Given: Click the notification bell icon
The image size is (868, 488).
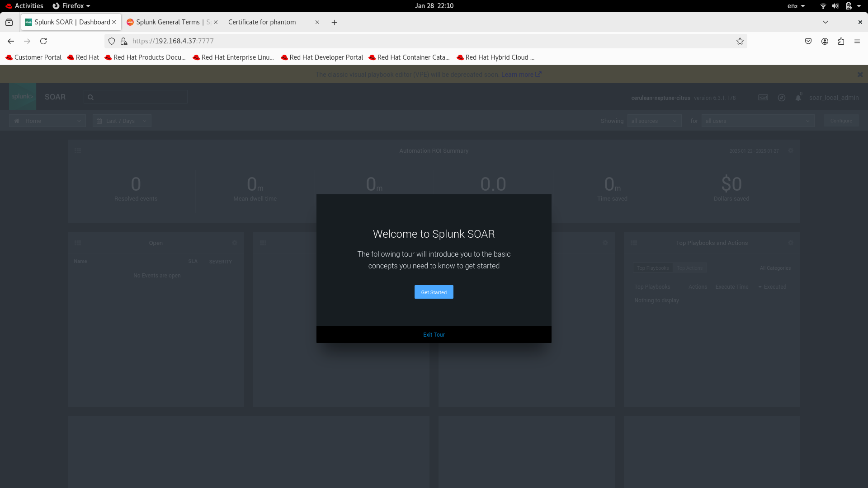Looking at the screenshot, I should coord(798,98).
